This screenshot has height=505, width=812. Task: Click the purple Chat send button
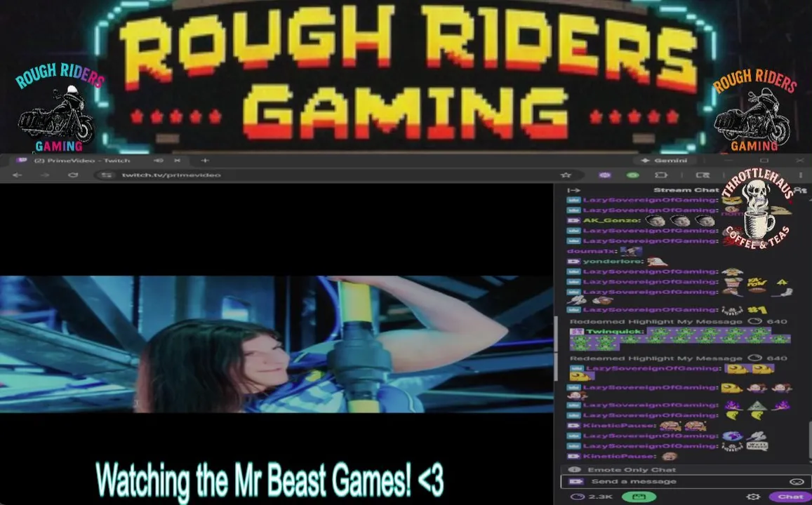pos(790,497)
